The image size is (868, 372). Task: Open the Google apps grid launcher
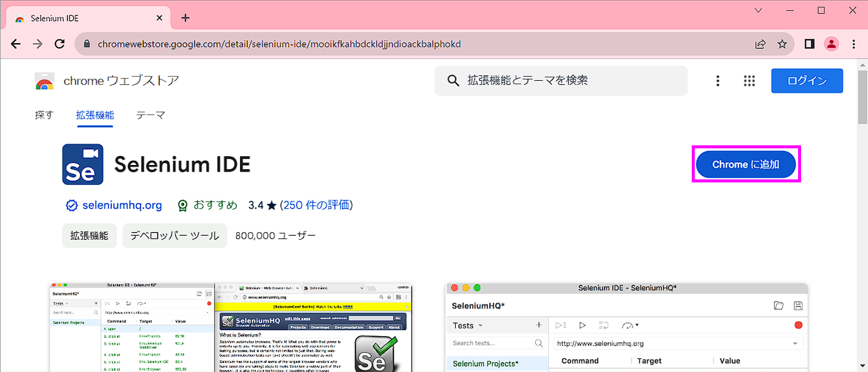749,81
